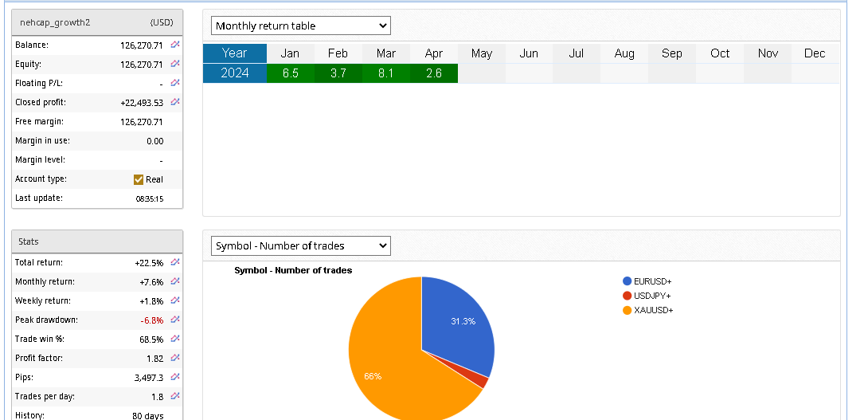Click the orange XAUUSD+ legend swatch
This screenshot has height=420, width=868.
pyautogui.click(x=628, y=310)
